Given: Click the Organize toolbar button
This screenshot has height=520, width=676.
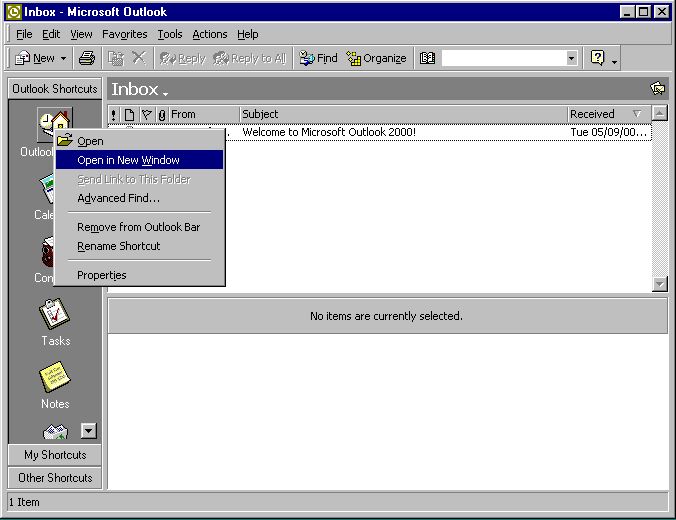Looking at the screenshot, I should pyautogui.click(x=376, y=58).
